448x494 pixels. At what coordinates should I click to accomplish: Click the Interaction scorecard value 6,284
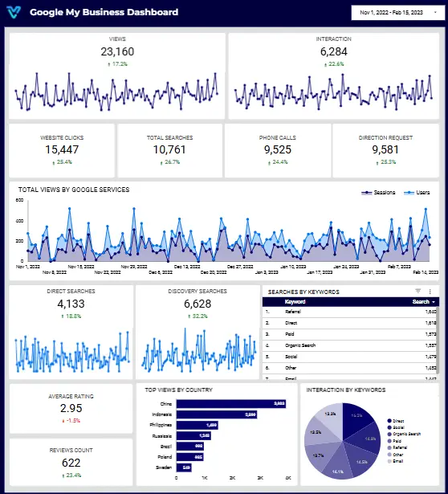[x=334, y=51]
